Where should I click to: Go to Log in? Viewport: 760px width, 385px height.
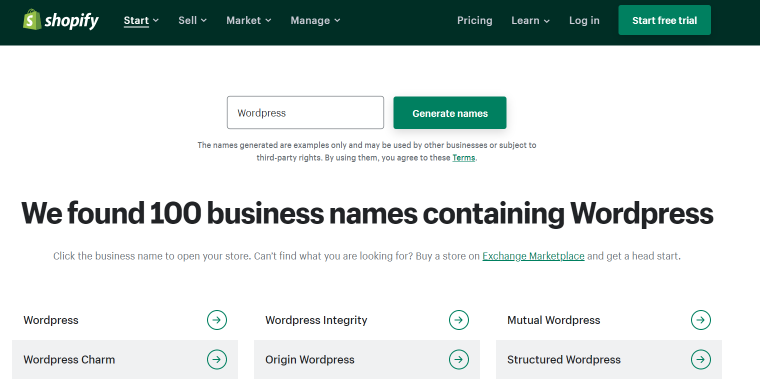584,20
